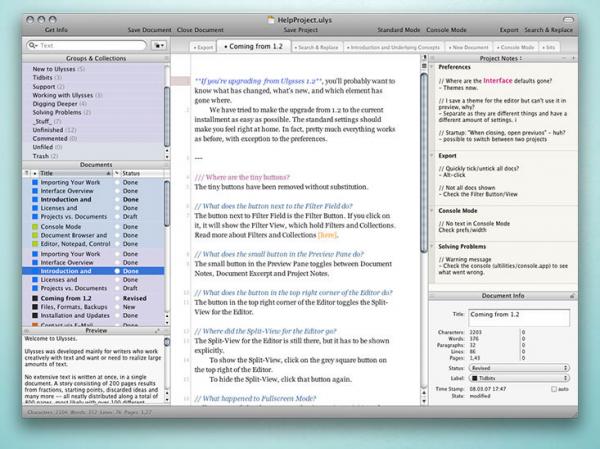Click the toolbar pill button in the title bar
The image size is (600, 449).
(568, 20)
